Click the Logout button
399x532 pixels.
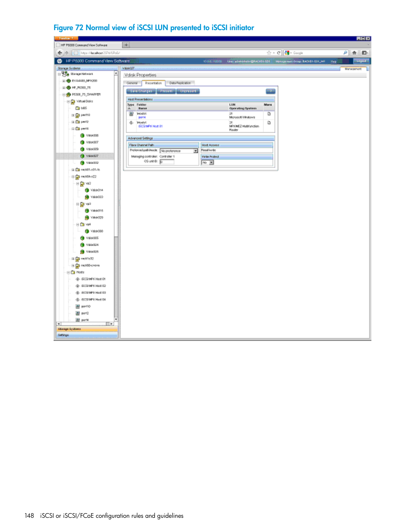361,61
